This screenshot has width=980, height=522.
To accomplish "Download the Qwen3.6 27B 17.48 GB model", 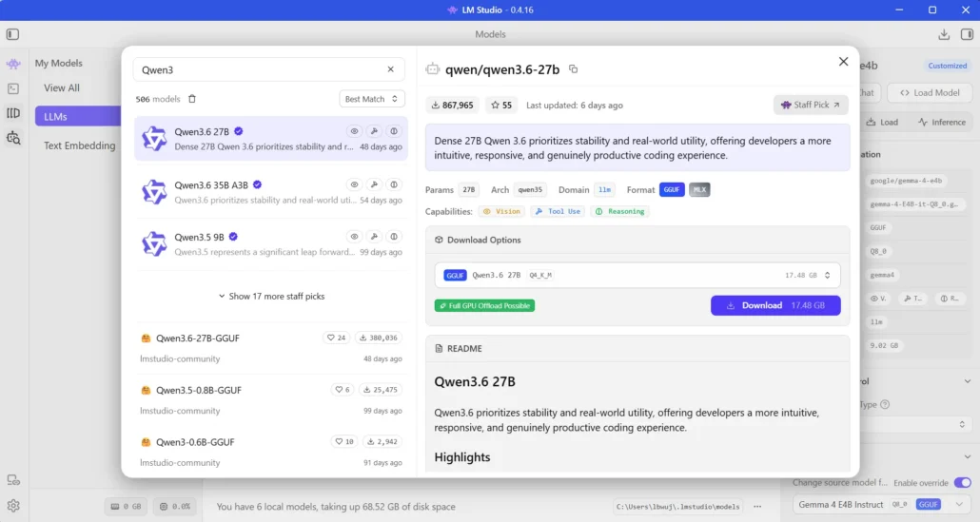I will click(x=775, y=305).
